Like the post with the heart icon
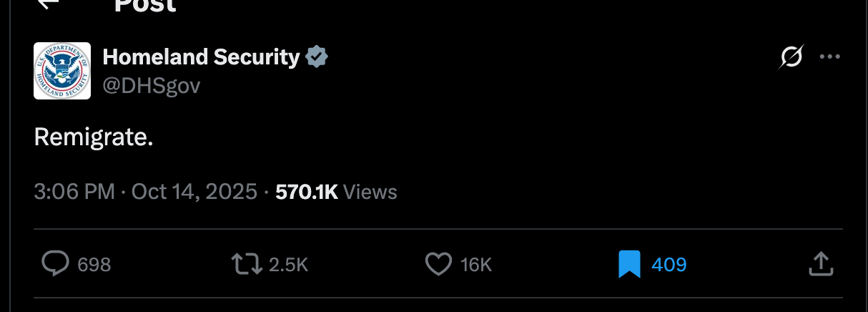Screen dimensions: 868x312 tap(439, 264)
